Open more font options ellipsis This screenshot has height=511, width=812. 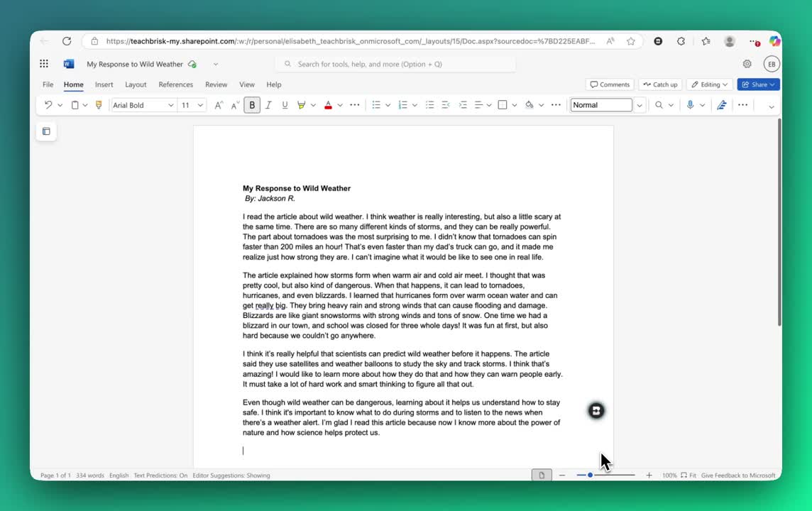[355, 105]
